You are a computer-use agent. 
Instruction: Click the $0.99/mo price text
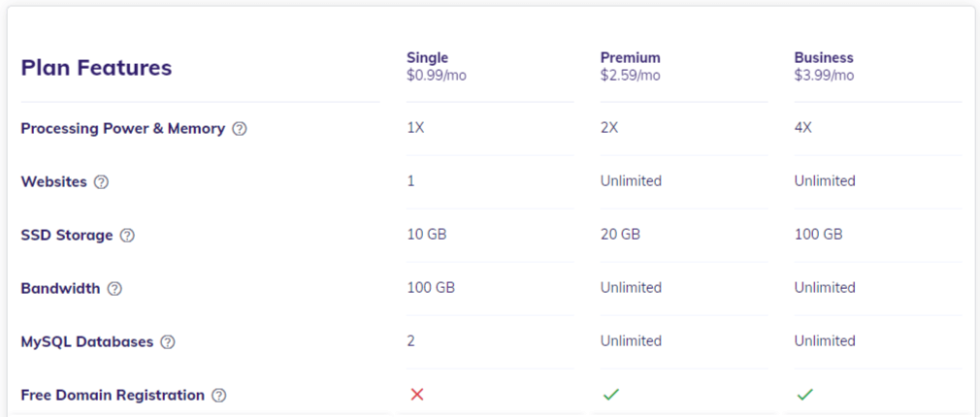point(437,76)
